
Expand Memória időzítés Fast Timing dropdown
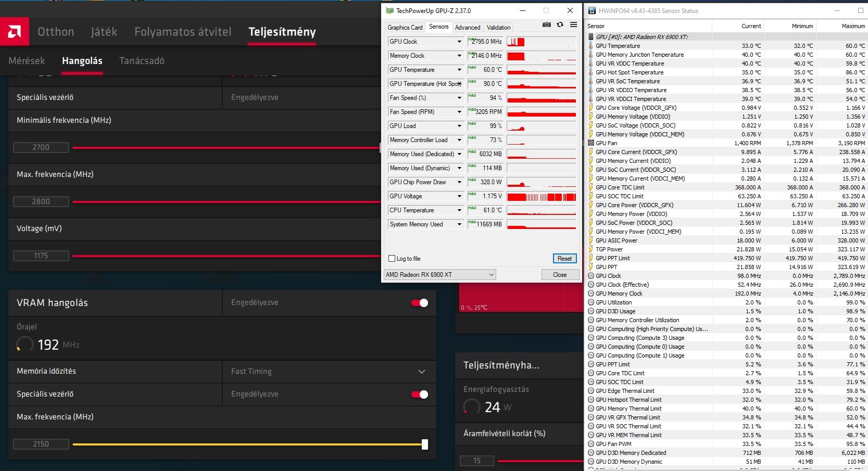point(422,372)
